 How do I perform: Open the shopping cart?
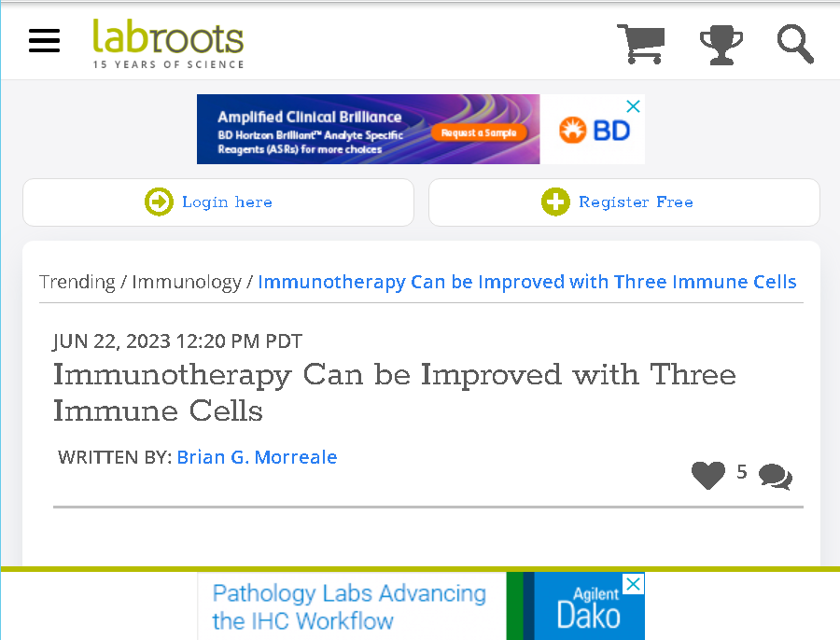pyautogui.click(x=641, y=44)
